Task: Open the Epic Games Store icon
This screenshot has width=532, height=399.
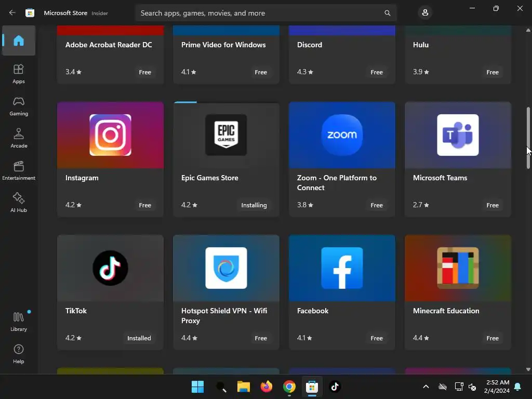Action: (226, 135)
